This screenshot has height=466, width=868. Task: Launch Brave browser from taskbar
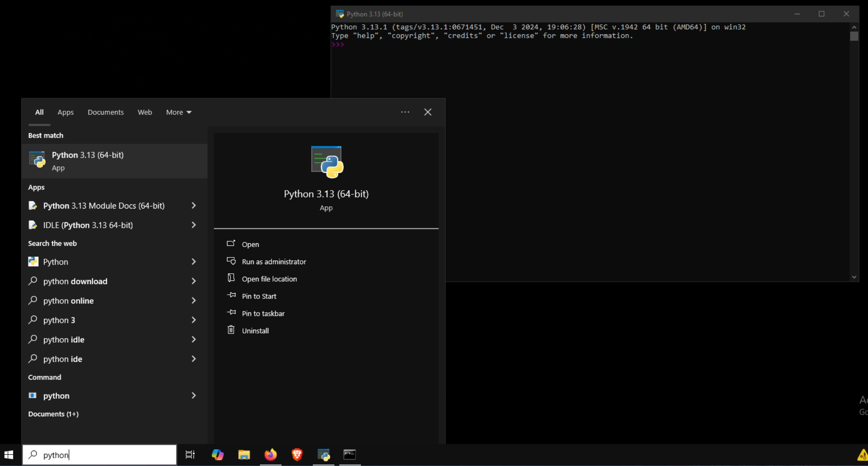297,454
